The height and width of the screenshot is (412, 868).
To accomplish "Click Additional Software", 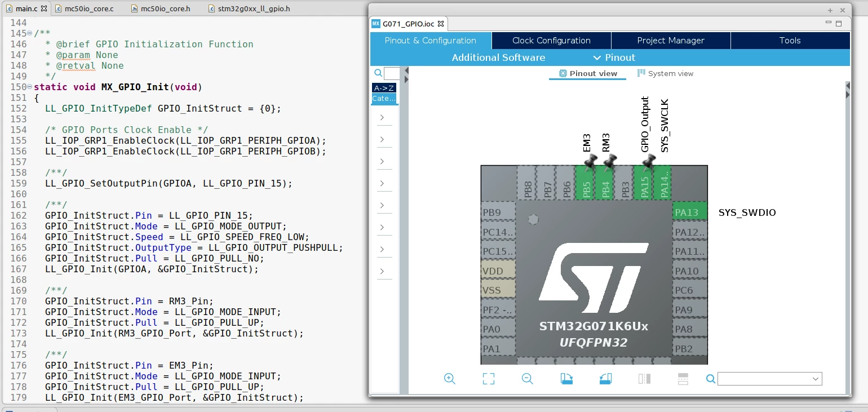I will [x=498, y=57].
